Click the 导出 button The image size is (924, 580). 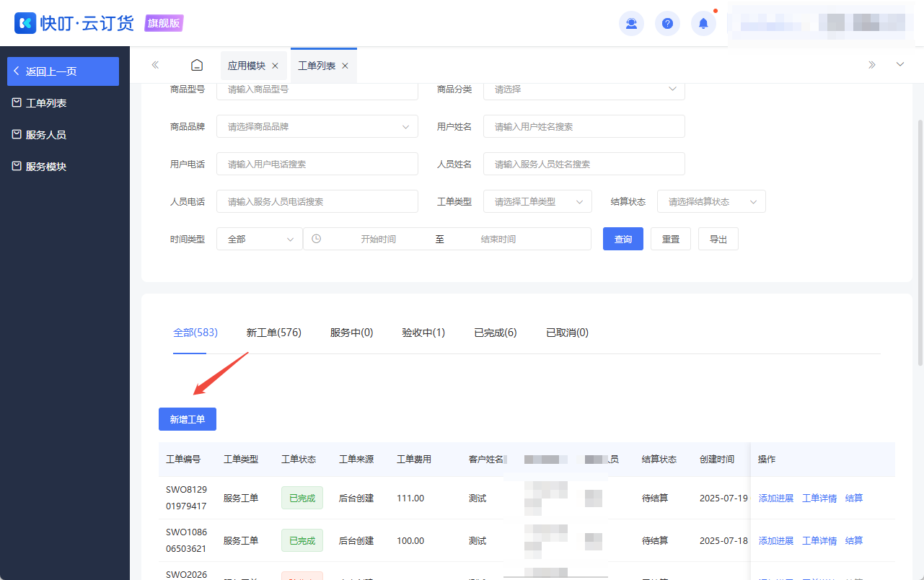tap(718, 239)
